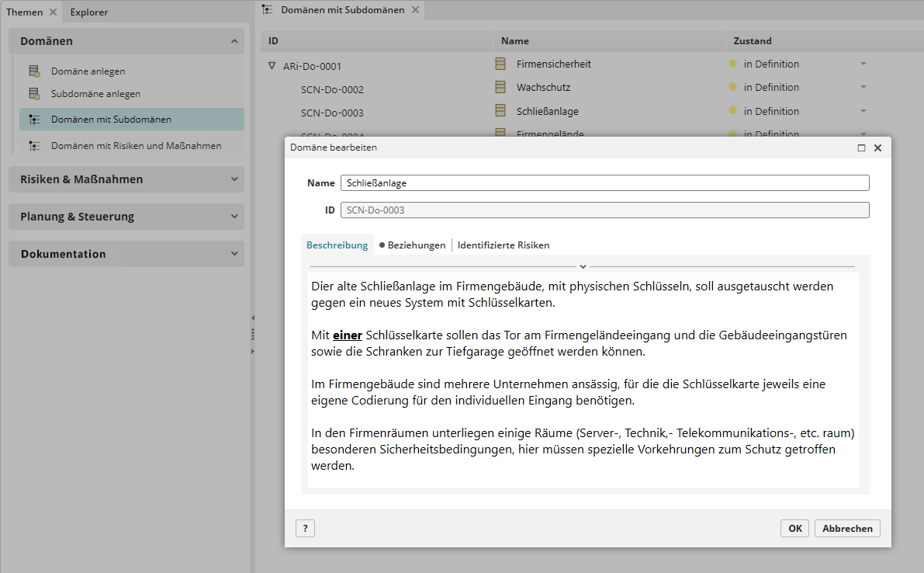The width and height of the screenshot is (924, 573).
Task: Collapse the Domänen section
Action: (x=234, y=41)
